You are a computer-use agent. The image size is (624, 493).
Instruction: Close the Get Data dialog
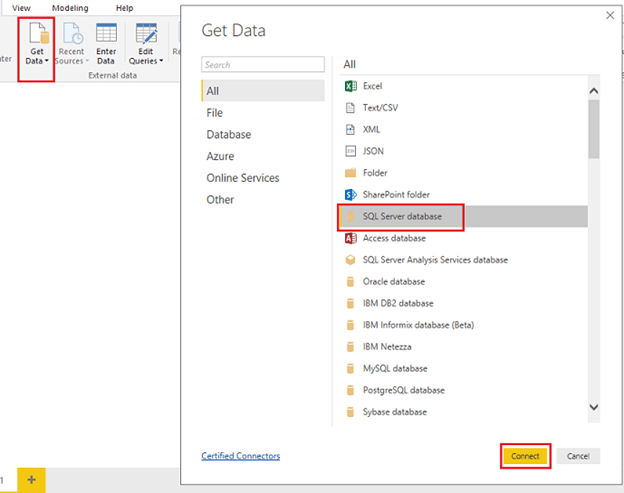[610, 15]
